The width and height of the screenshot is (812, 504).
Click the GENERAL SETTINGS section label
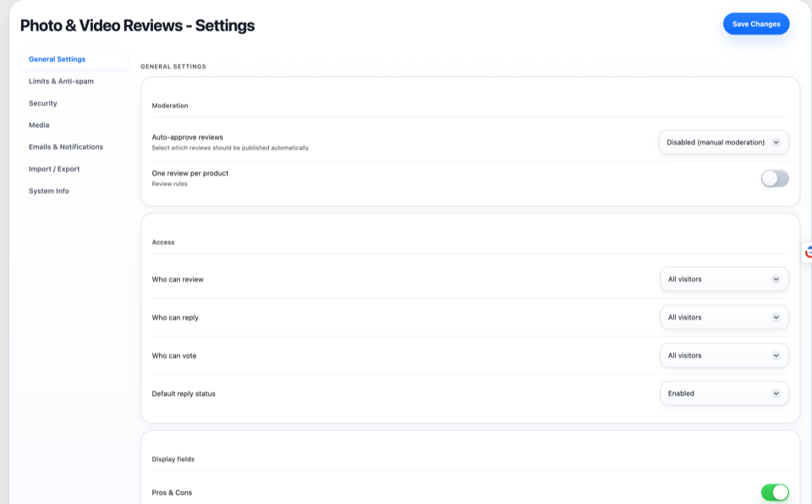pos(173,67)
